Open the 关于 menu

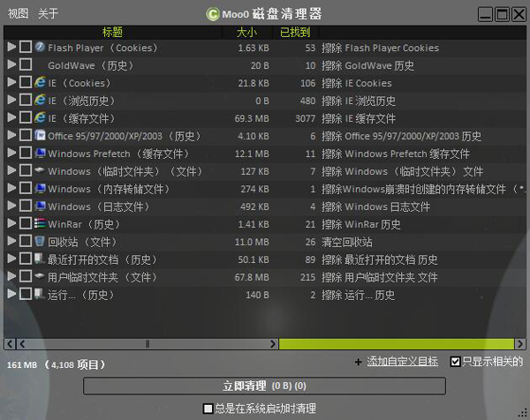(48, 14)
